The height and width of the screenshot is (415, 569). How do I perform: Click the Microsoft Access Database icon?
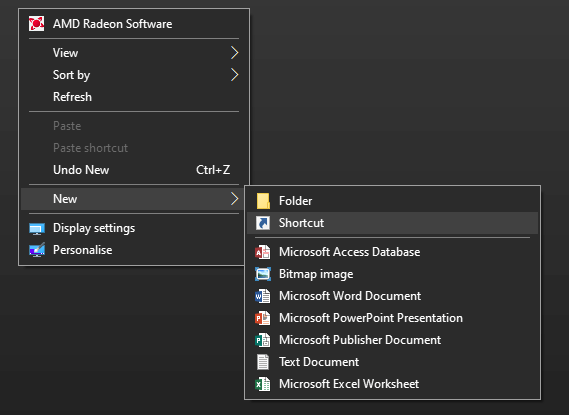(263, 252)
